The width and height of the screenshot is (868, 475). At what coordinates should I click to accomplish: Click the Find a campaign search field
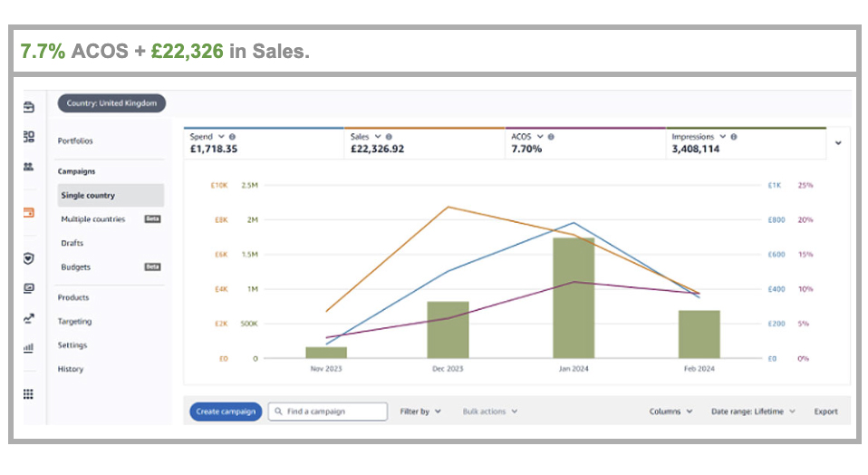328,412
